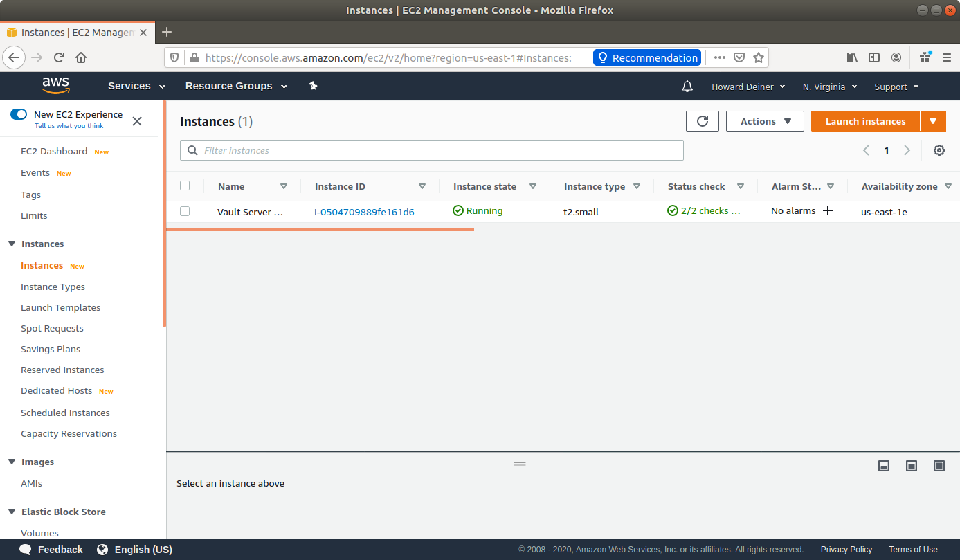The width and height of the screenshot is (960, 560).
Task: Collapse the Images sidebar section
Action: [x=12, y=462]
